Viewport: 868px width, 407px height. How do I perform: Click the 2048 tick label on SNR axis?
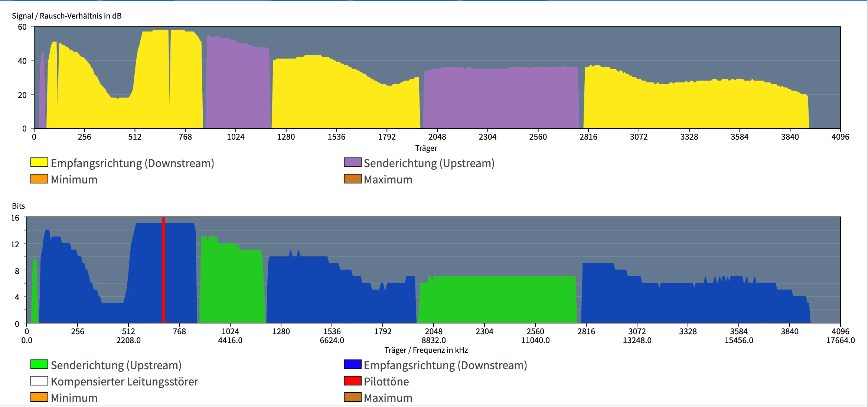[x=437, y=137]
